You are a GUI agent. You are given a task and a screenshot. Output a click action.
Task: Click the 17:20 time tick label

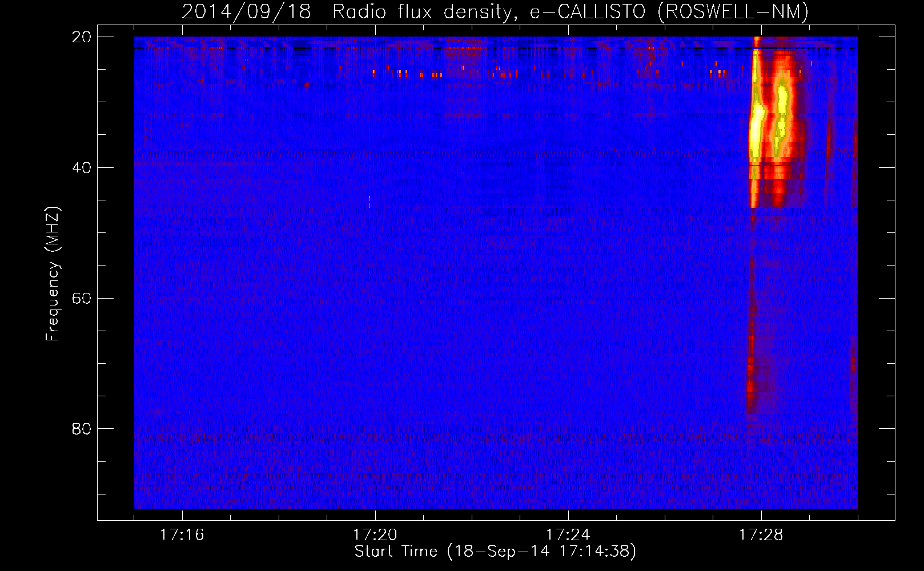375,535
